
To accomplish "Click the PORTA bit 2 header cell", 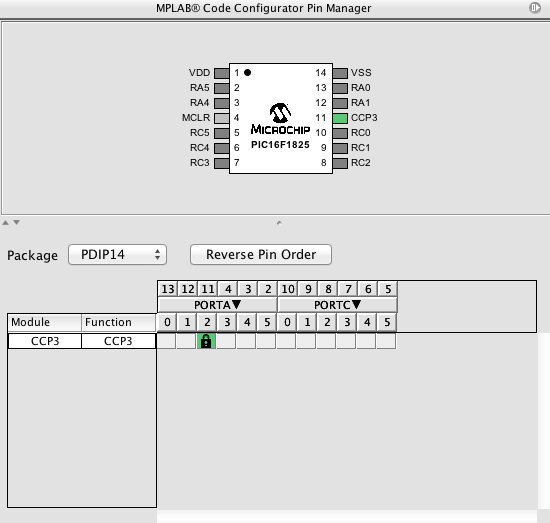I will click(207, 322).
